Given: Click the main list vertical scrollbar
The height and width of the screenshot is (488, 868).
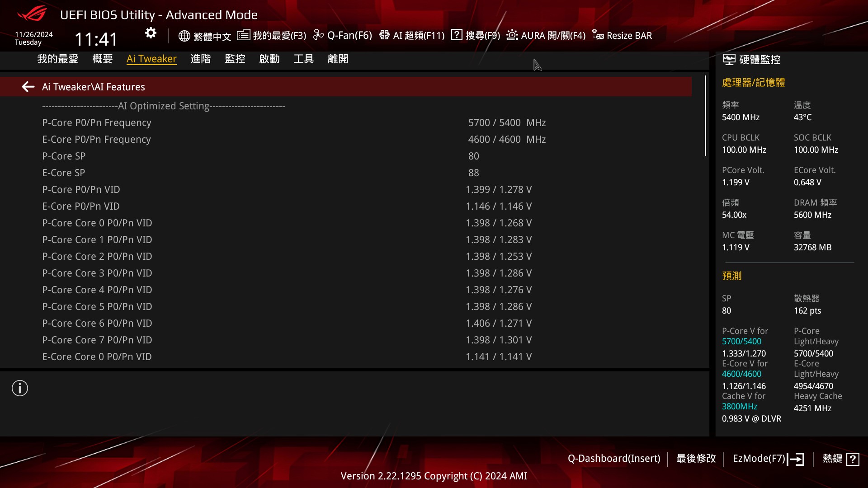Looking at the screenshot, I should pyautogui.click(x=705, y=116).
